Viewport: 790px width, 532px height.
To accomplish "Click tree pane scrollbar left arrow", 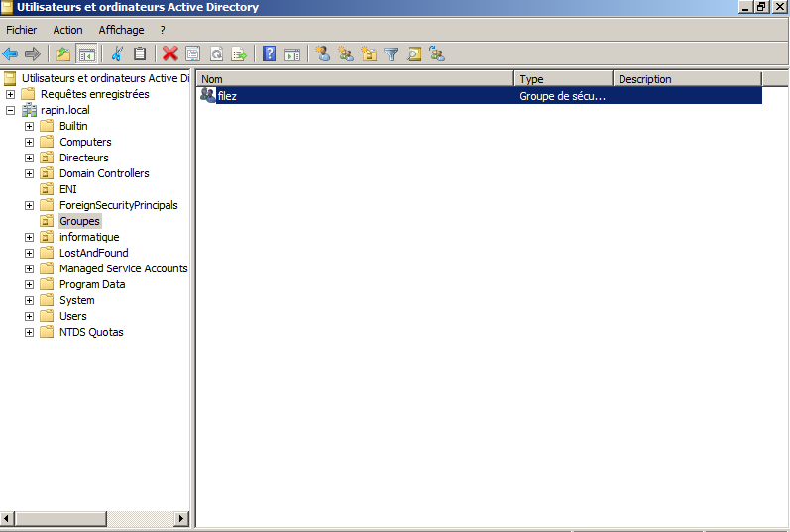I will [7, 518].
